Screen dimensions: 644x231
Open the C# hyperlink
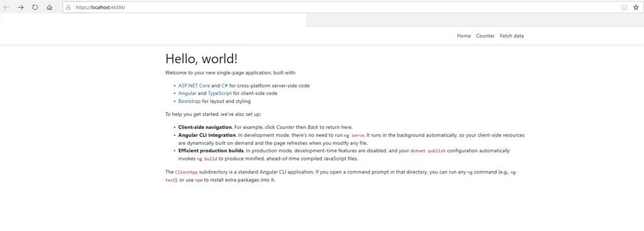(225, 86)
